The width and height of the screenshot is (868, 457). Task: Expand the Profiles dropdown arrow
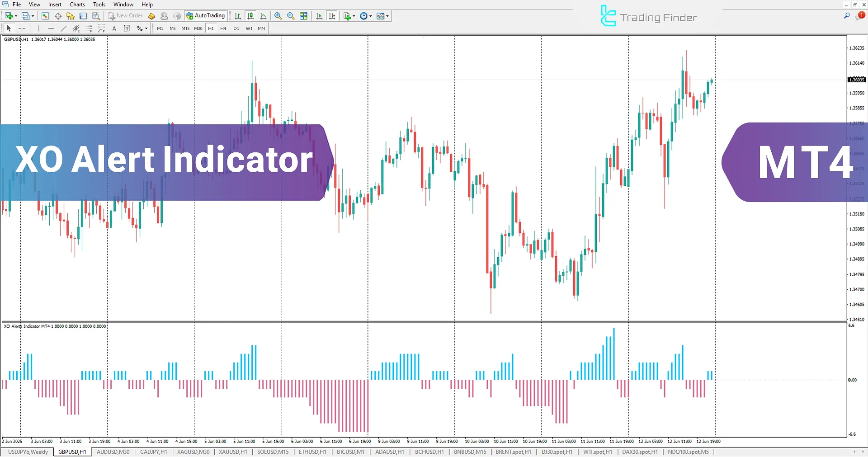[x=33, y=16]
